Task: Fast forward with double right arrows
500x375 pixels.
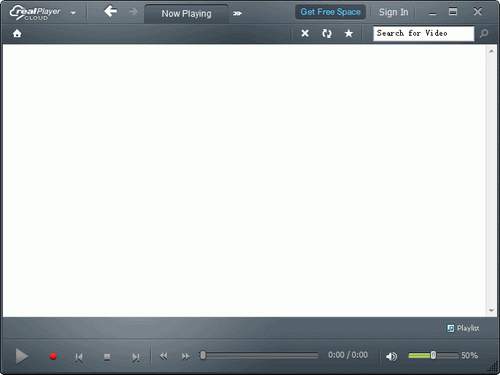Action: coord(185,356)
